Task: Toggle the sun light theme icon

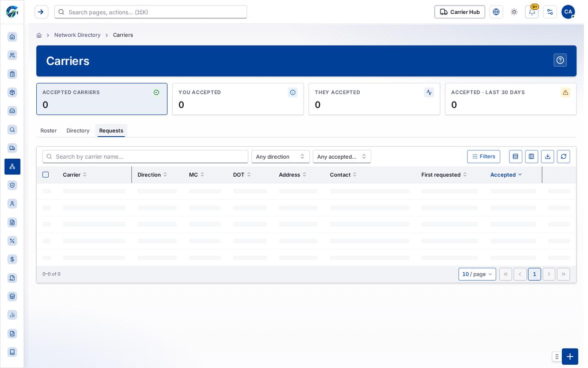Action: [514, 12]
